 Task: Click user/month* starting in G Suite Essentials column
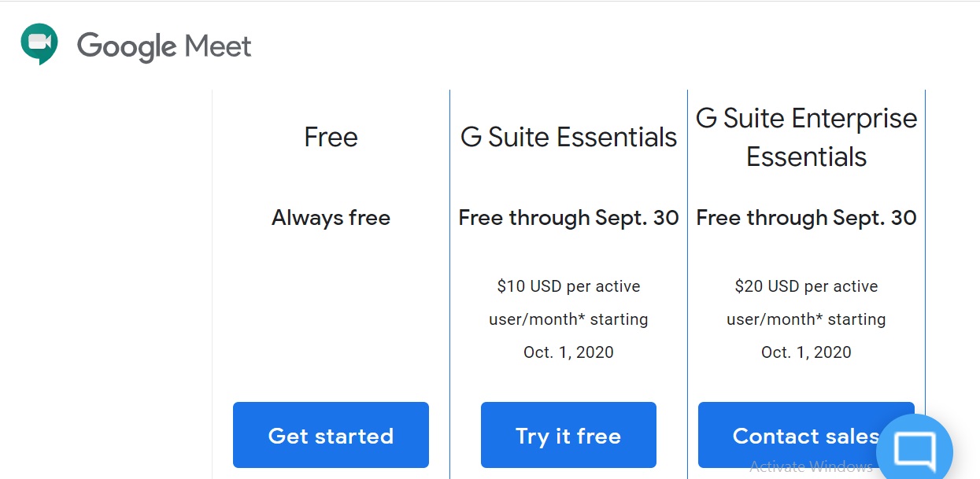pyautogui.click(x=568, y=319)
